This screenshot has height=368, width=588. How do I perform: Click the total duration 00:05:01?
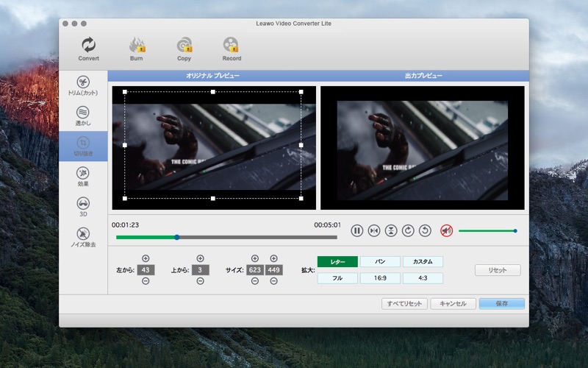click(327, 225)
